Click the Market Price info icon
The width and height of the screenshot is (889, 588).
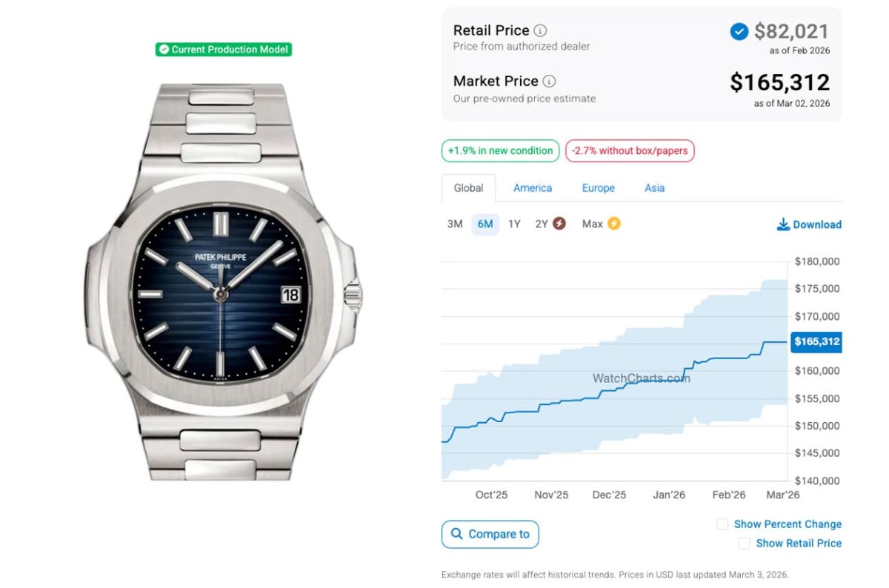click(x=549, y=81)
